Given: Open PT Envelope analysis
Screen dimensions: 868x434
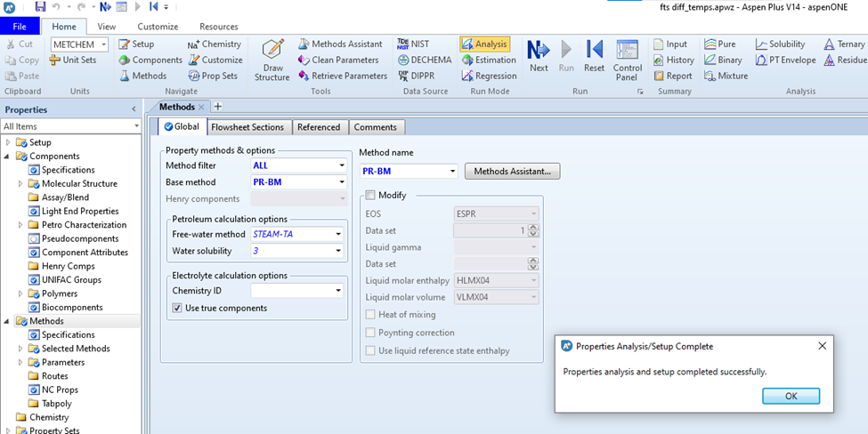Looking at the screenshot, I should coord(785,60).
